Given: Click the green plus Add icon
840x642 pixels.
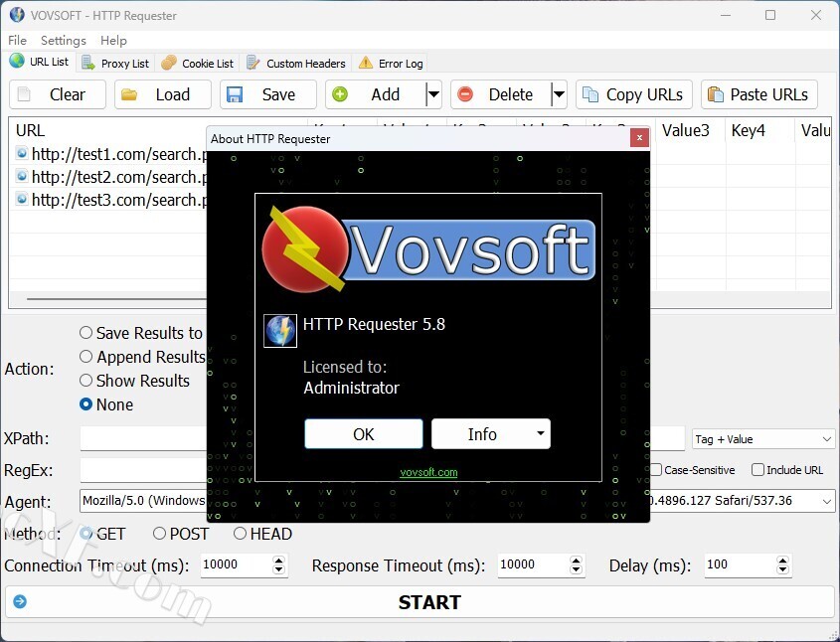Looking at the screenshot, I should tap(340, 94).
